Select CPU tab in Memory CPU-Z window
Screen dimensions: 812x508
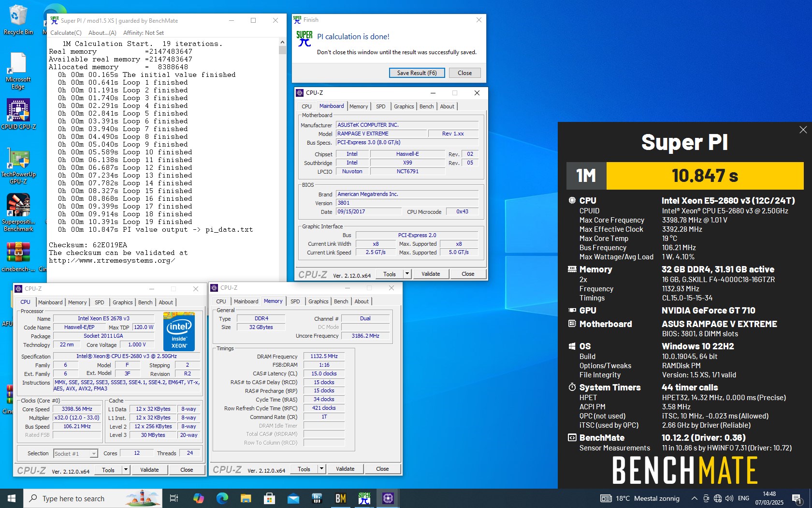[221, 301]
